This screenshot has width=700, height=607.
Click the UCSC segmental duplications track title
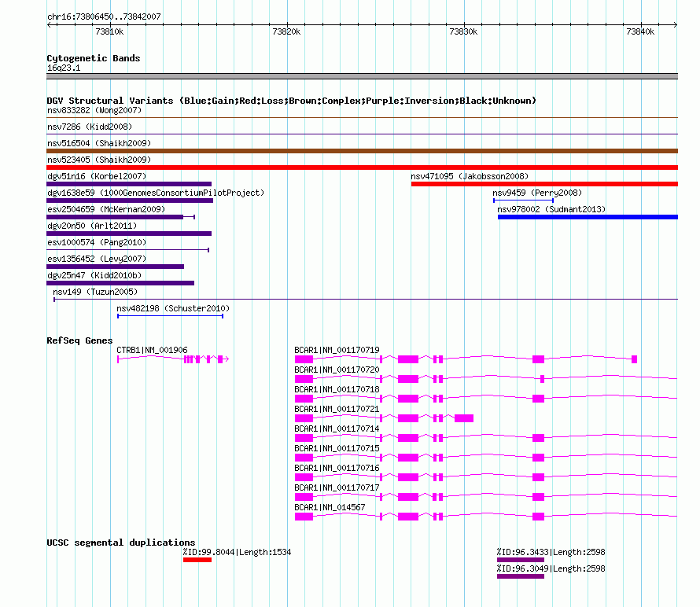coord(121,543)
